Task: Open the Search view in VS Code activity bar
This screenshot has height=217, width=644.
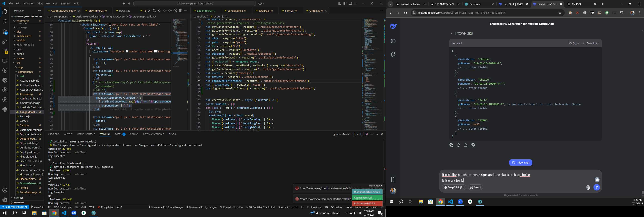Action: (5, 22)
